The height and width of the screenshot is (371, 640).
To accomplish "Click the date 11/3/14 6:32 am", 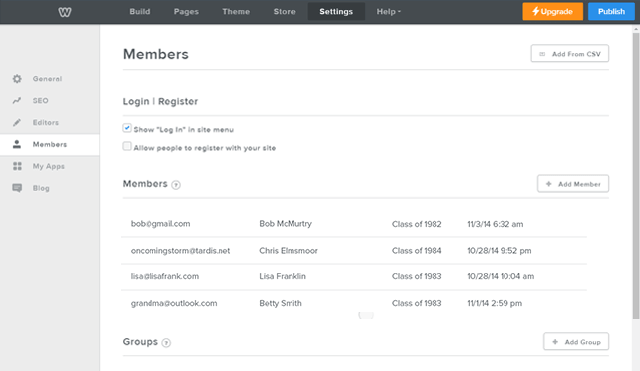I will tap(495, 224).
